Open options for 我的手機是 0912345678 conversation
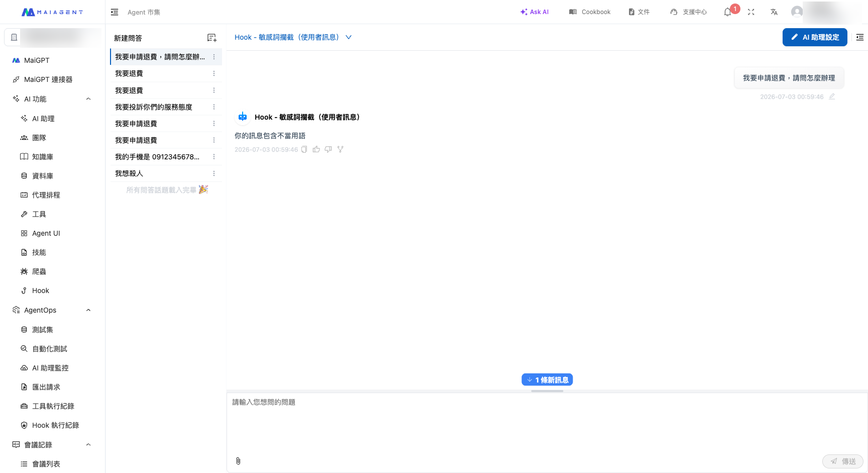 coord(214,157)
